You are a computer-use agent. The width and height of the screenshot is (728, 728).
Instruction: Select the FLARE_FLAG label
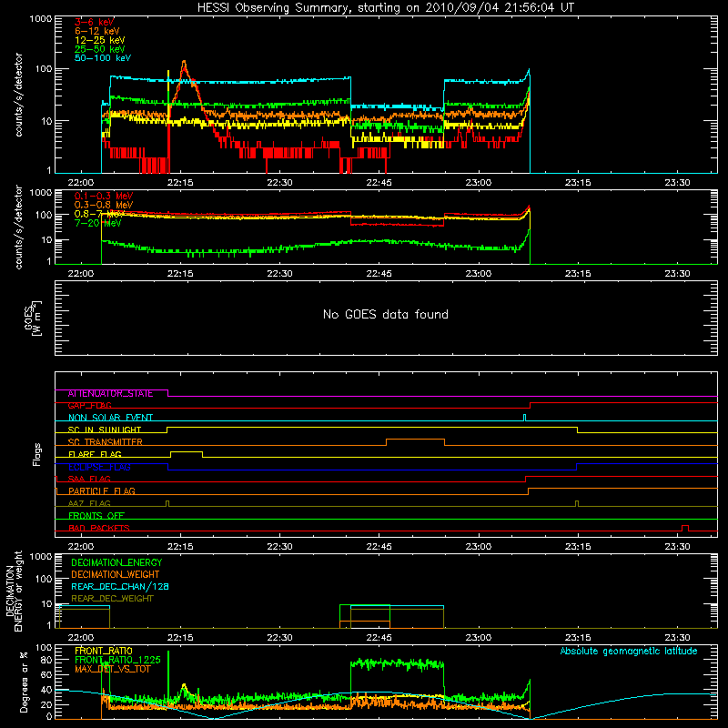click(95, 454)
